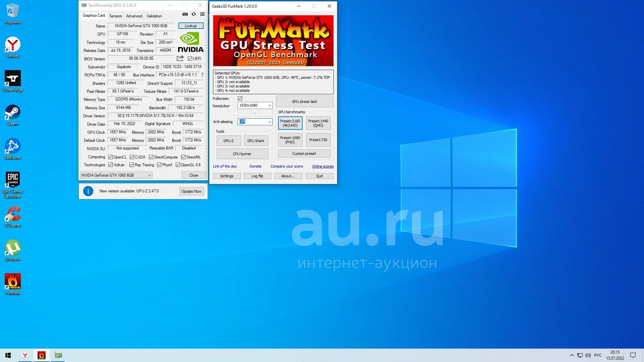This screenshot has height=362, width=644.
Task: Click the network tray icon
Action: click(x=580, y=355)
